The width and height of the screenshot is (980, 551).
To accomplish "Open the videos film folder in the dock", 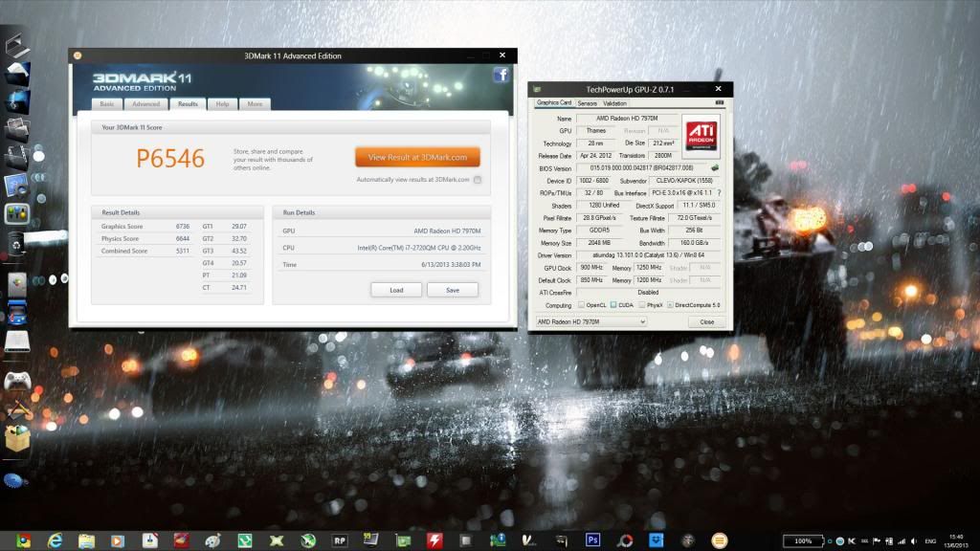I will [17, 158].
